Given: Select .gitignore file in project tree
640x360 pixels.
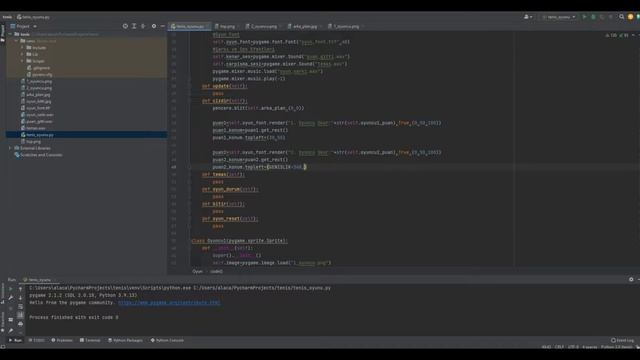Looking at the screenshot, I should [x=39, y=68].
